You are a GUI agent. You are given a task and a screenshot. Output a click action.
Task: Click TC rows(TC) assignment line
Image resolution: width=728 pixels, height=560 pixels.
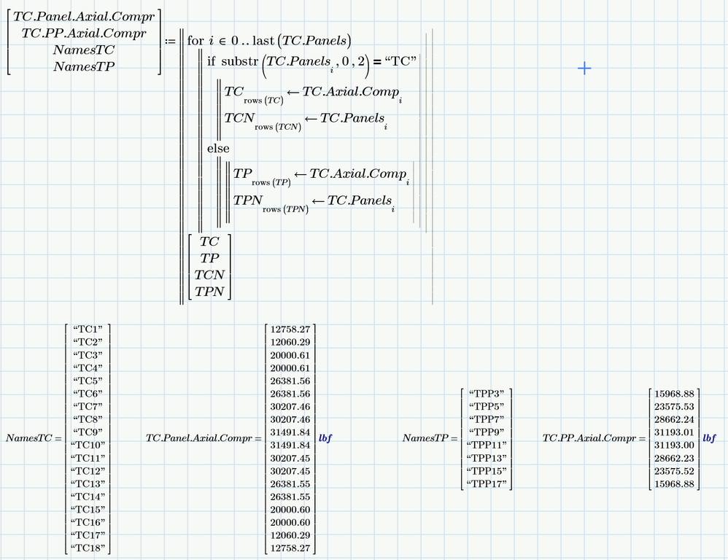313,94
